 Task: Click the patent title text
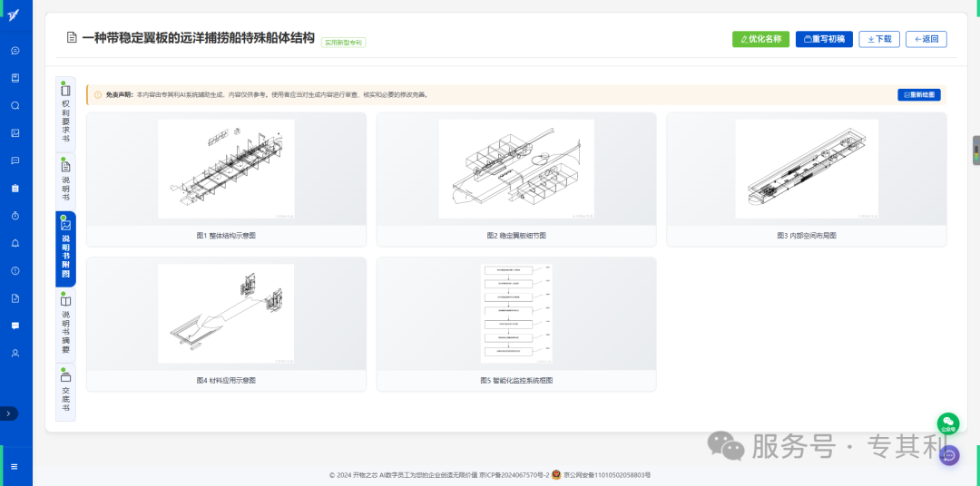tap(198, 37)
